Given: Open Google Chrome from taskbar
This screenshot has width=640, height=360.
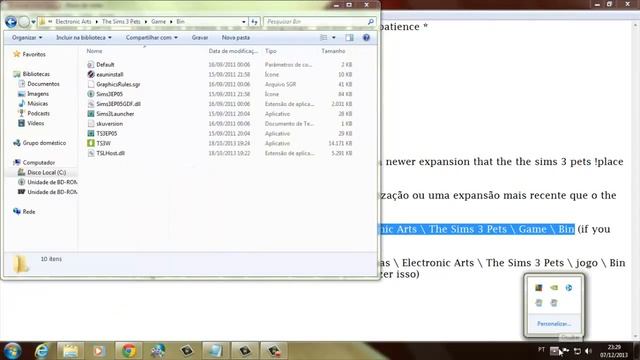Looking at the screenshot, I should point(129,351).
